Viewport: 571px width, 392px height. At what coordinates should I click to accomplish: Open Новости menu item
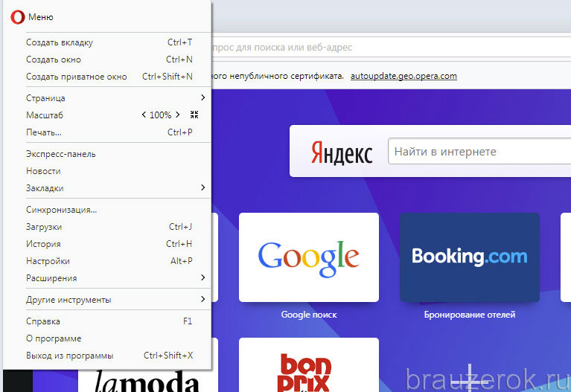[x=109, y=171]
